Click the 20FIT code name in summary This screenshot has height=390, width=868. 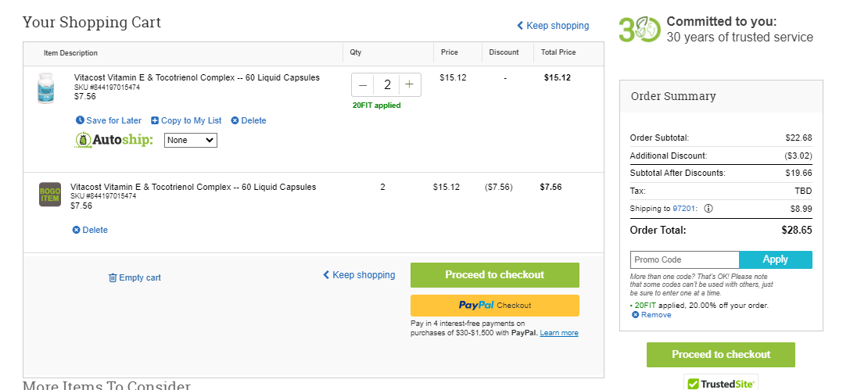tap(644, 306)
